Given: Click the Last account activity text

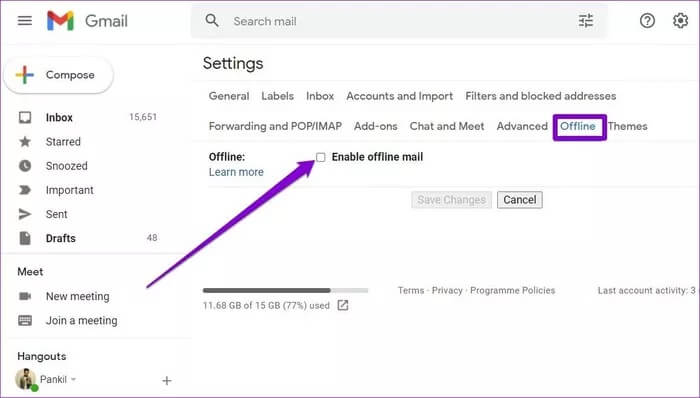Looking at the screenshot, I should 646,290.
